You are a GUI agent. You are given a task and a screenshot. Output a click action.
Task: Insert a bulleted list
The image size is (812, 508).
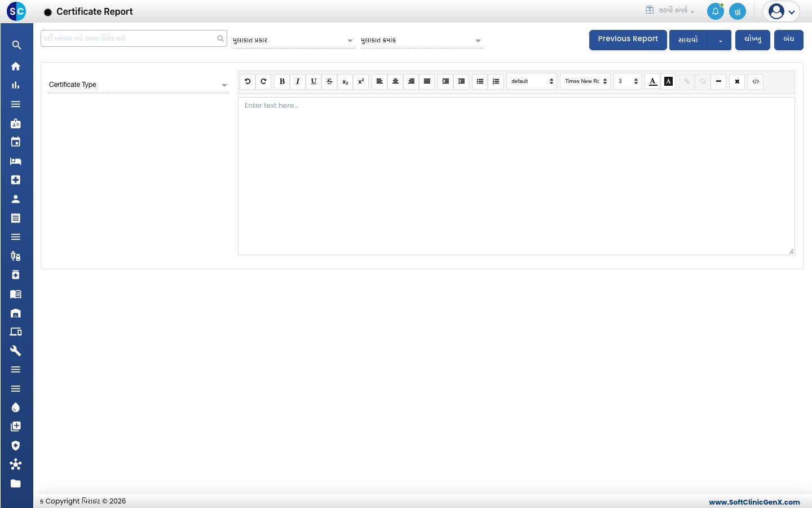480,81
